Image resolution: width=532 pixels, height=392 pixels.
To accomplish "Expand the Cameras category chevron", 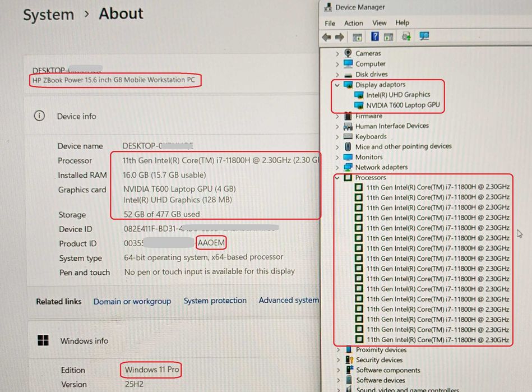I will pyautogui.click(x=337, y=54).
